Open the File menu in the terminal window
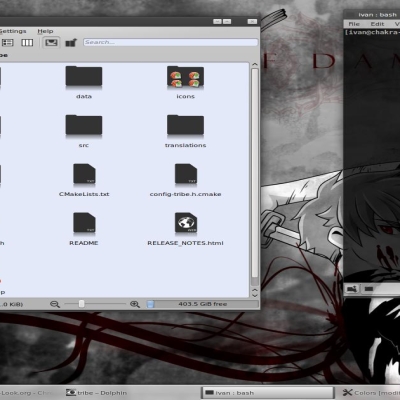This screenshot has height=400, width=400. pyautogui.click(x=354, y=24)
